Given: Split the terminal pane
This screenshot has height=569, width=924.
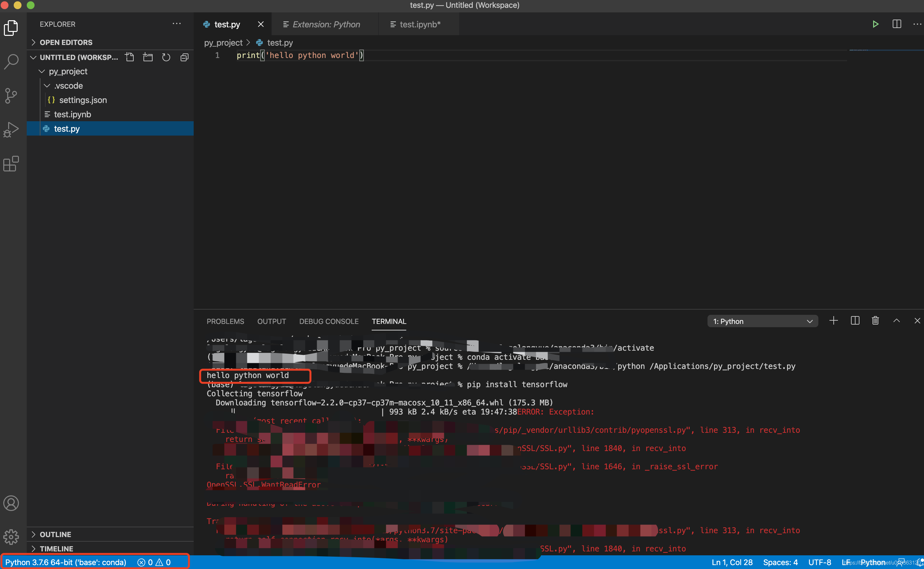Looking at the screenshot, I should pyautogui.click(x=855, y=321).
